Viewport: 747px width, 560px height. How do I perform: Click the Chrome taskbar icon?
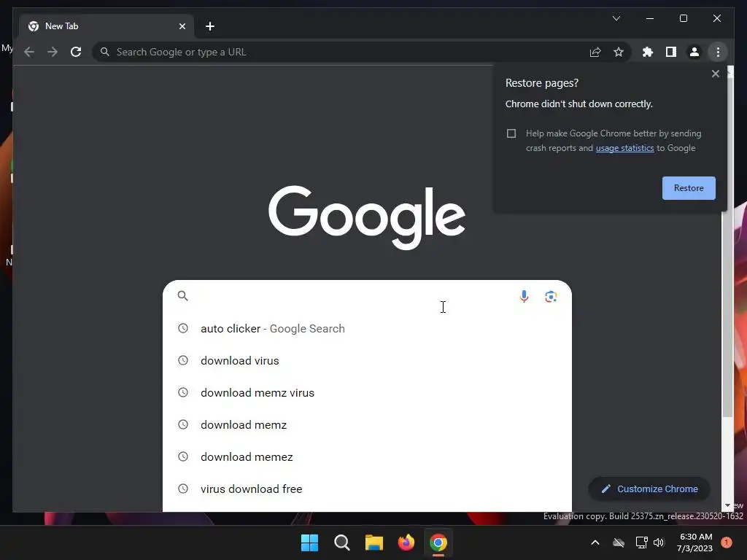point(438,542)
